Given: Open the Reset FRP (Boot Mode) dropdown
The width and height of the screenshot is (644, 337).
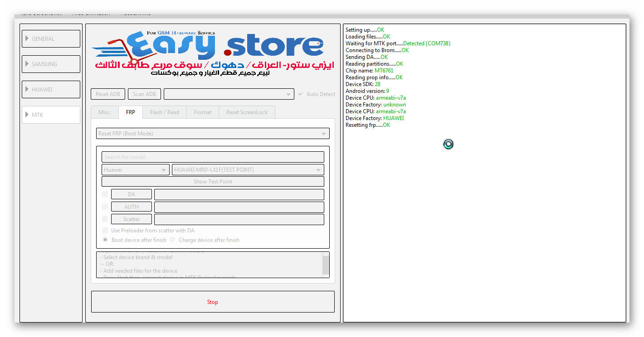Looking at the screenshot, I should click(x=213, y=134).
